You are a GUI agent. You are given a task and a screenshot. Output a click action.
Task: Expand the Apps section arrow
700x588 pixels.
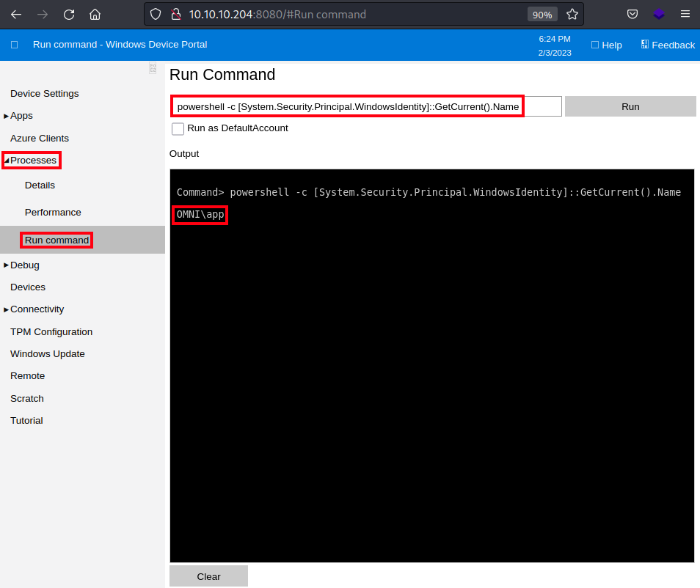pyautogui.click(x=7, y=116)
